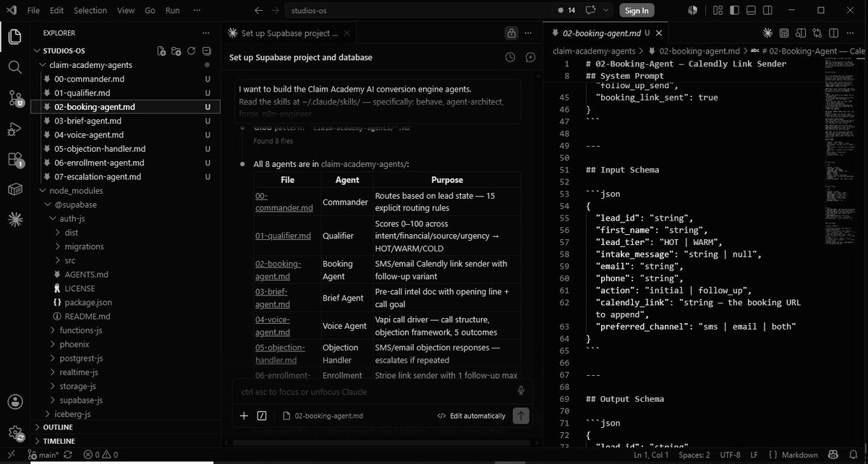Viewport: 868px width, 464px height.
Task: Open the Explorer view in activity bar
Action: [x=15, y=36]
